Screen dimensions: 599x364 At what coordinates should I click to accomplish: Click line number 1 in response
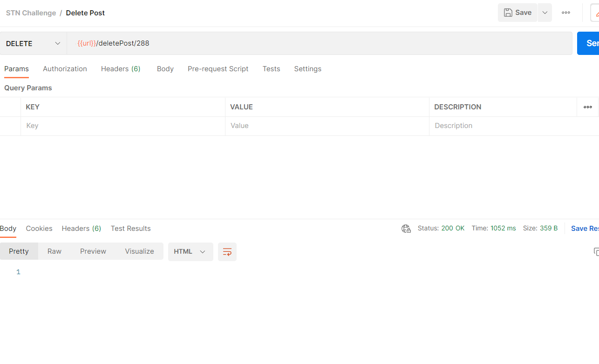pos(18,272)
